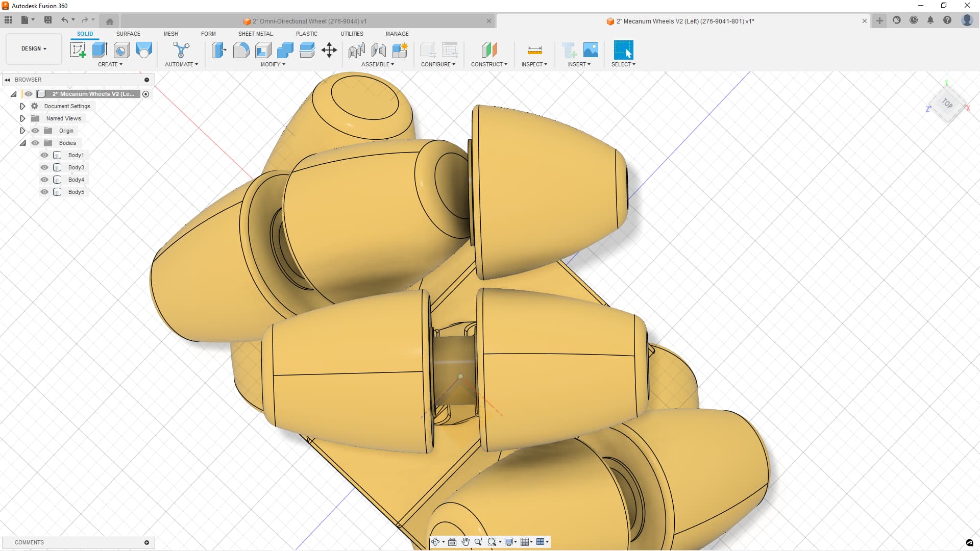
Task: Toggle visibility of the Bodies folder
Action: point(35,143)
